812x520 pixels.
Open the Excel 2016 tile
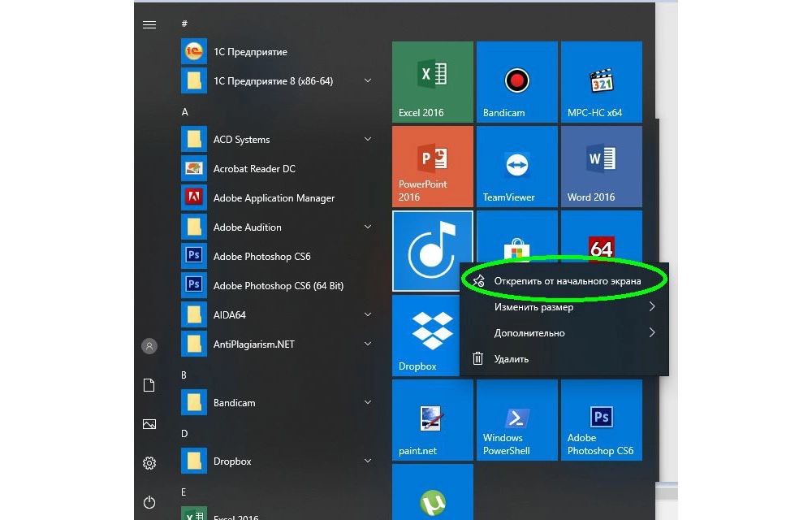[433, 82]
